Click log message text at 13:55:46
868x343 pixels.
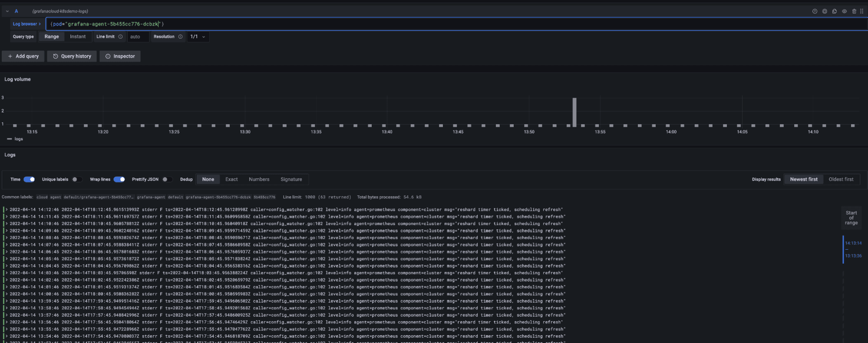coord(314,329)
